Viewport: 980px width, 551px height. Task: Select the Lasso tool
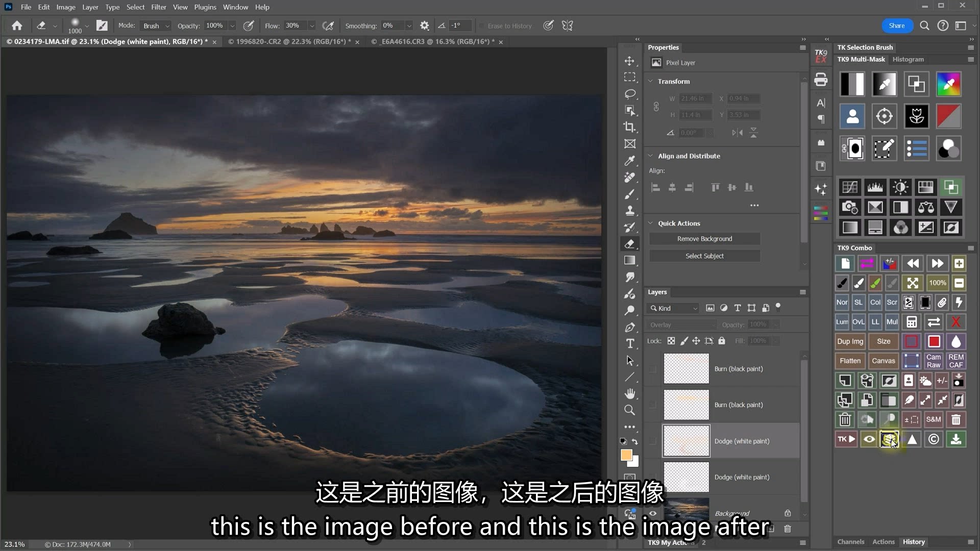[630, 94]
